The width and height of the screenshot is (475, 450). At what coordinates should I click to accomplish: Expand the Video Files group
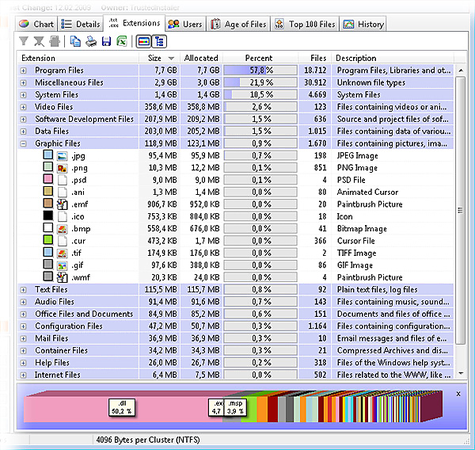(23, 107)
